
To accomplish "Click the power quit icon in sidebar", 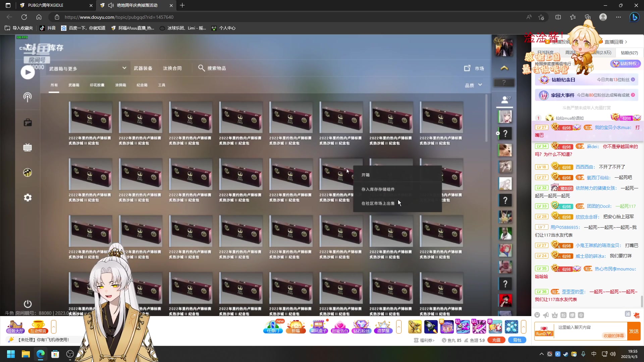I will point(28,304).
